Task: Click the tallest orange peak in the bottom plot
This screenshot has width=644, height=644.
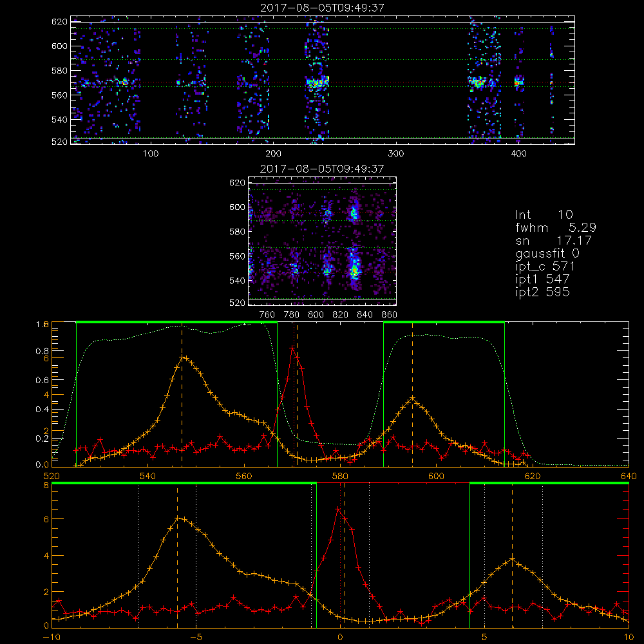Action: pos(178,518)
